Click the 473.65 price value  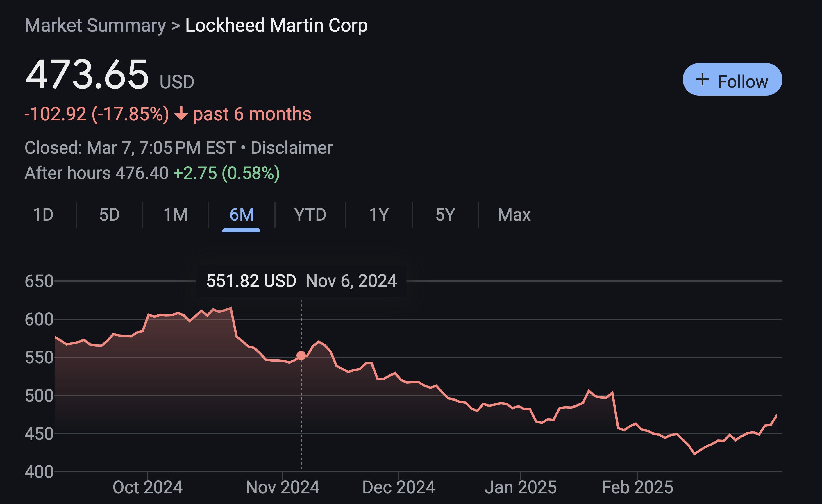87,74
